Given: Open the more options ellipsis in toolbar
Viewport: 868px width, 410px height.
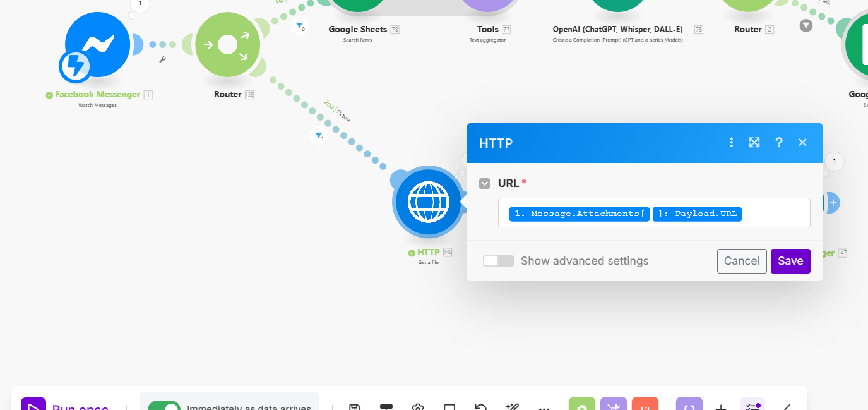Looking at the screenshot, I should 544,407.
